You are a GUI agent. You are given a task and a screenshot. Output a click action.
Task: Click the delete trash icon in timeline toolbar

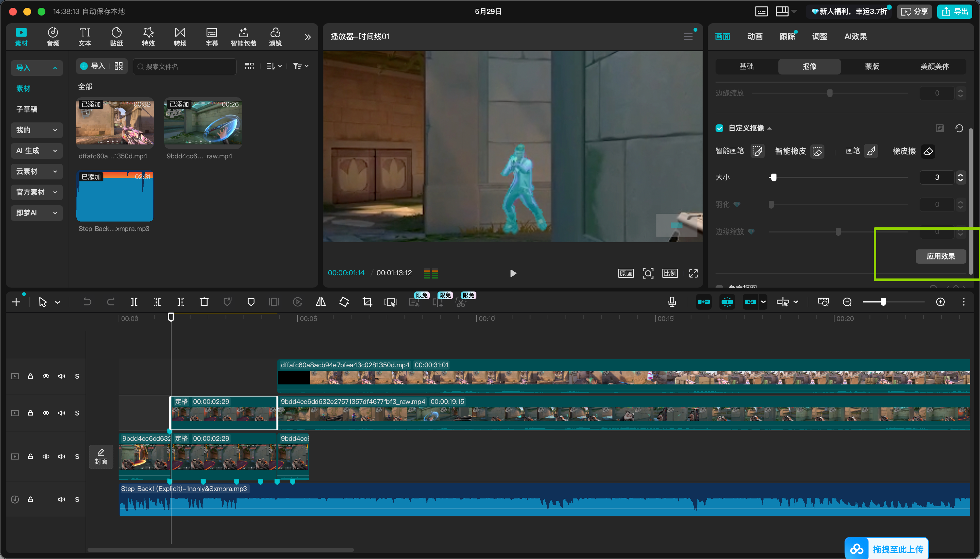pyautogui.click(x=204, y=302)
